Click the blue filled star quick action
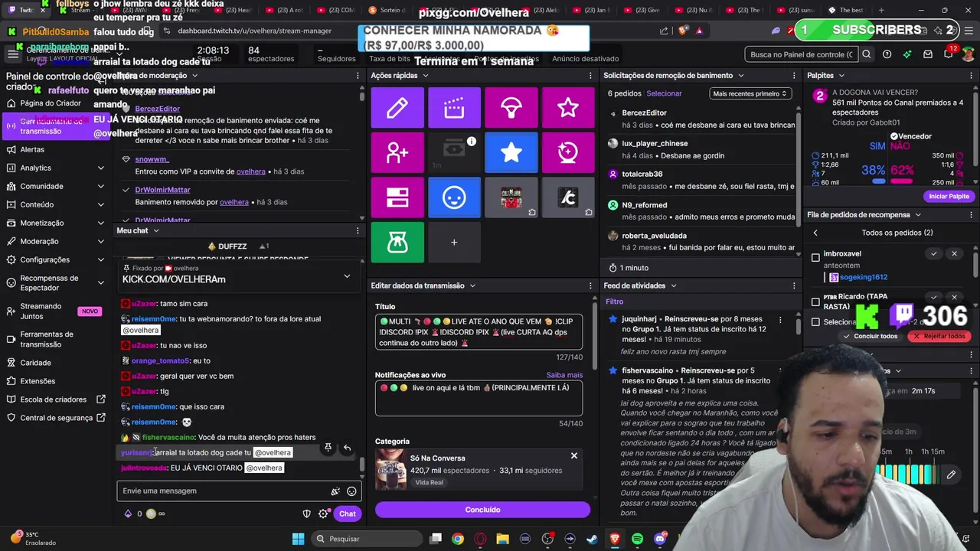 [511, 152]
